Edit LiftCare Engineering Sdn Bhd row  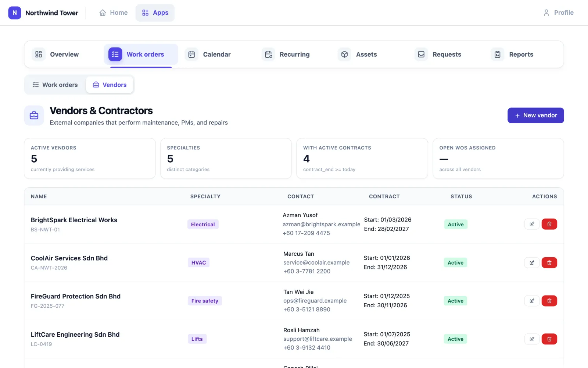point(532,339)
